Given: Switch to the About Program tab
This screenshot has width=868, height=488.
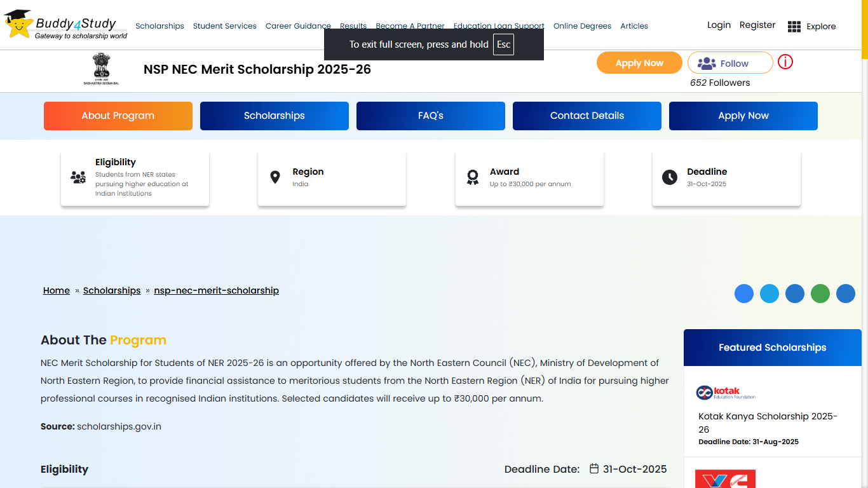Looking at the screenshot, I should click(118, 116).
